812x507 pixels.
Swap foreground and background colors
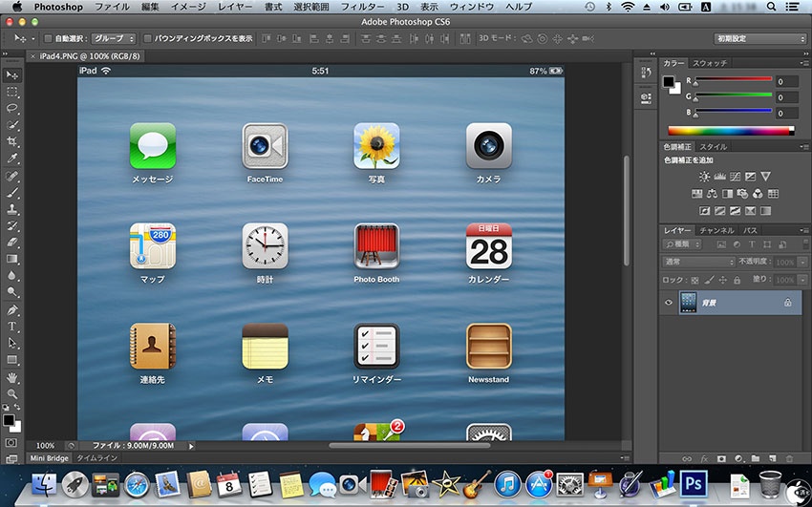point(17,407)
